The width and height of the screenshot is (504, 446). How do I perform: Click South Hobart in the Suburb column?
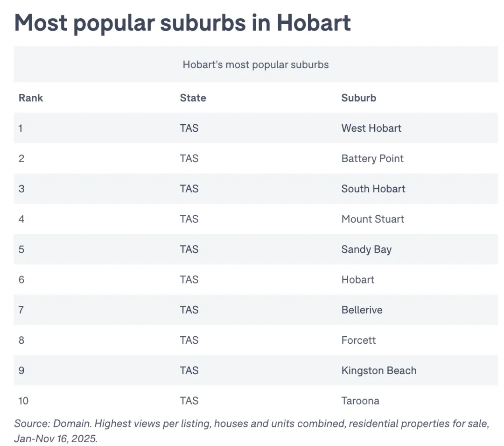pos(373,189)
